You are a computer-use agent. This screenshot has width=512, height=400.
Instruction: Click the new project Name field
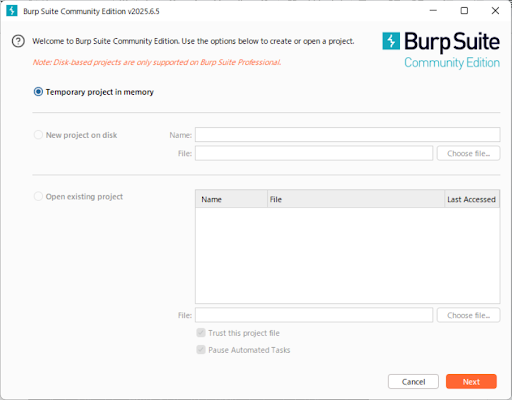[x=348, y=135]
